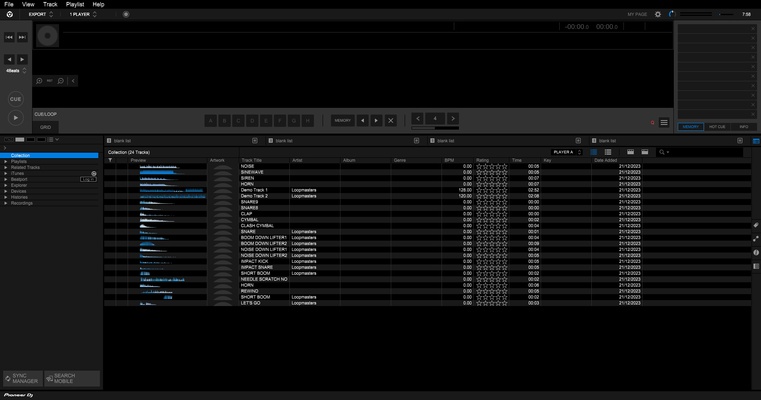Click the second of the two browser layout icons before the search field
Screen dimensions: 761x400
(x=645, y=152)
